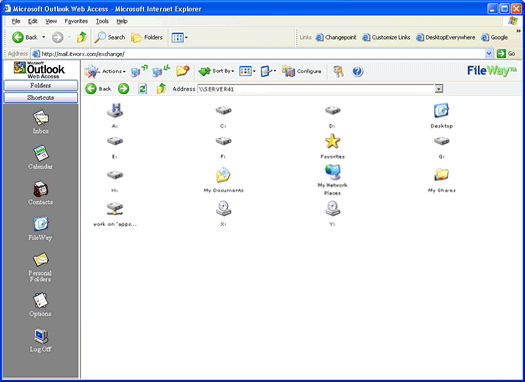
Task: Open the F: drive icon
Action: pyautogui.click(x=223, y=141)
